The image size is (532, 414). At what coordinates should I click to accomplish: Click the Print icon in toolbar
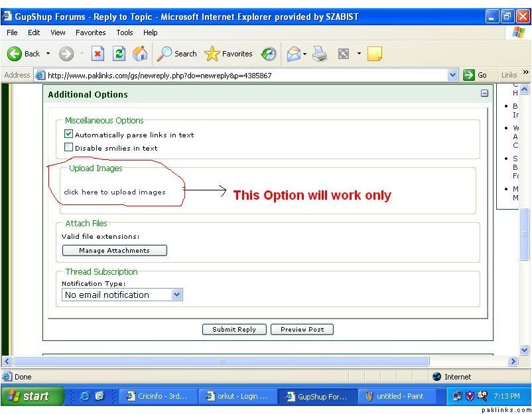(x=320, y=54)
